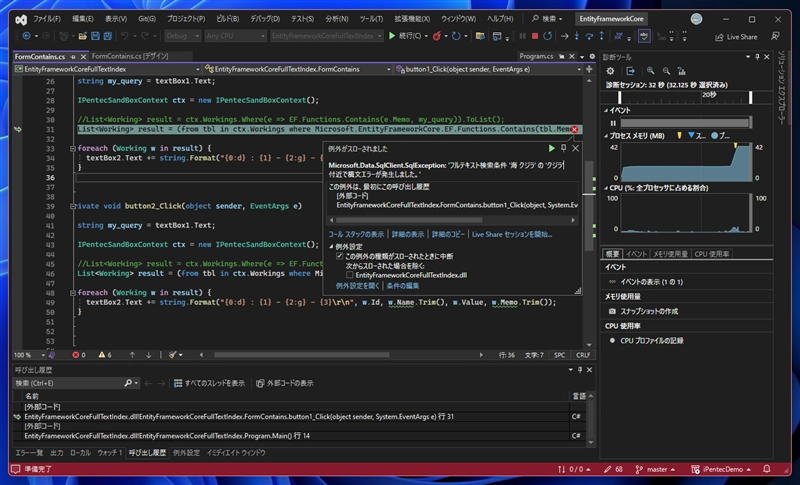Click the Copy Details link
The height and width of the screenshot is (485, 800).
click(448, 235)
